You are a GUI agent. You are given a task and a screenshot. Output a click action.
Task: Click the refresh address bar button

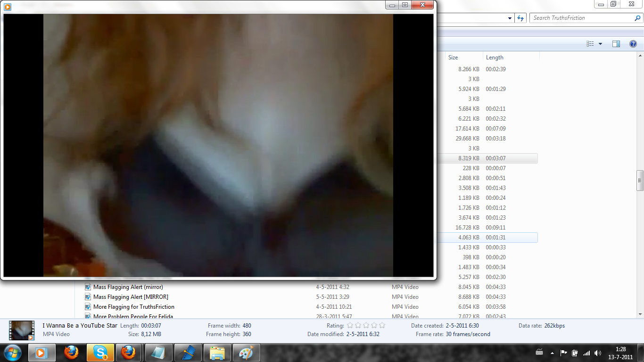click(x=520, y=18)
